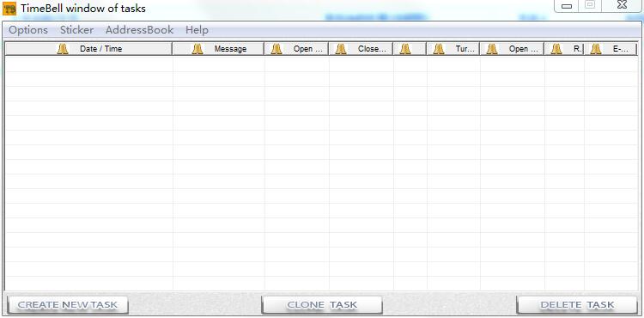Click the bell icon in second Open... header

tap(492, 49)
